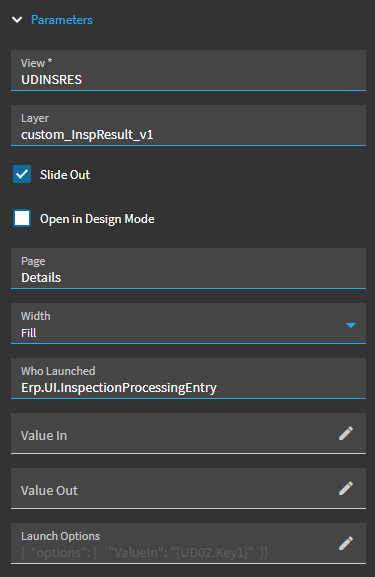375x577 pixels.
Task: Select the Width field showing Fill
Action: point(188,323)
